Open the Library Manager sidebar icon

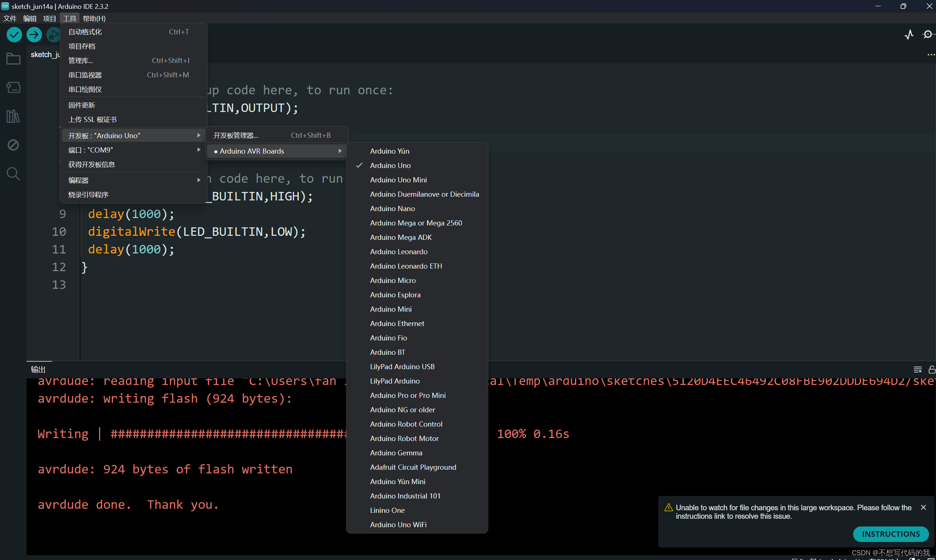[13, 116]
